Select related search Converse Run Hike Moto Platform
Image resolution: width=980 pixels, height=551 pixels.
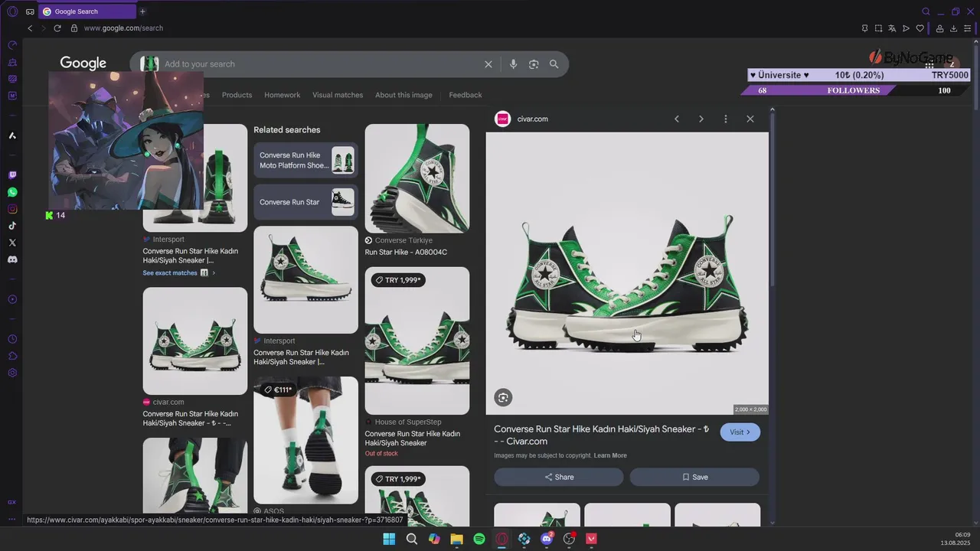pyautogui.click(x=305, y=160)
